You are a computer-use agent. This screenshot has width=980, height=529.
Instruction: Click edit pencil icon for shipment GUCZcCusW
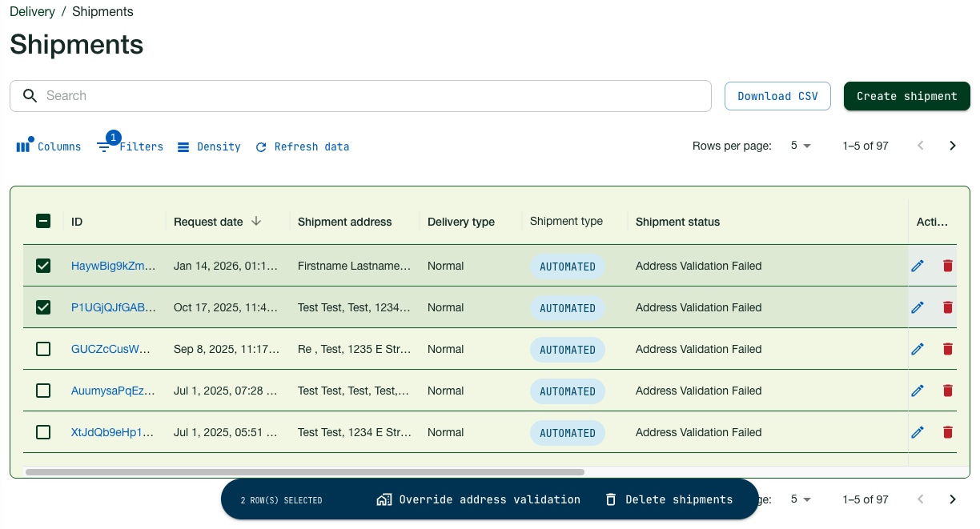(918, 349)
